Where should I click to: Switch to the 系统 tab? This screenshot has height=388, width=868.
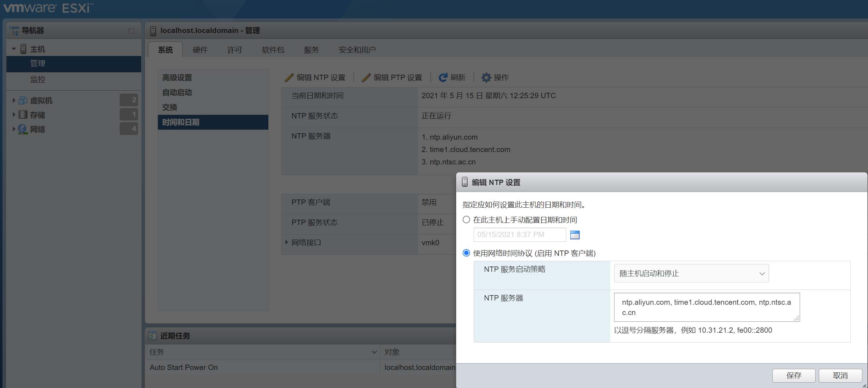coord(165,50)
